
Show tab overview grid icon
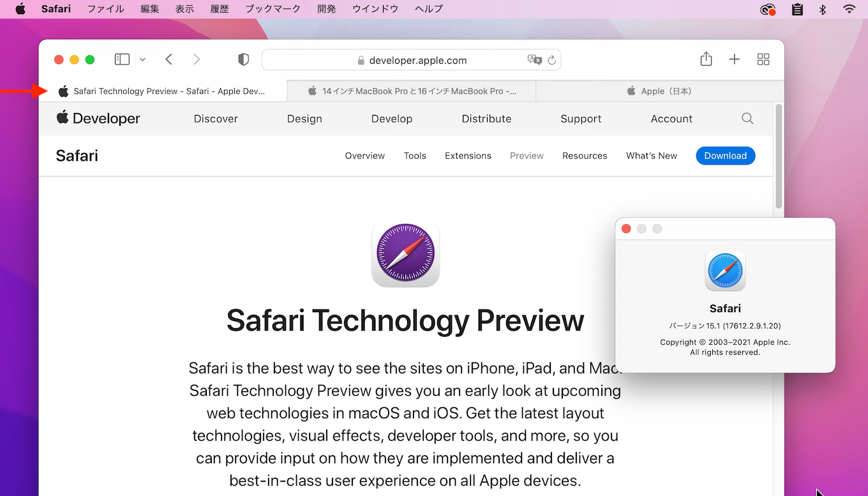(x=763, y=59)
